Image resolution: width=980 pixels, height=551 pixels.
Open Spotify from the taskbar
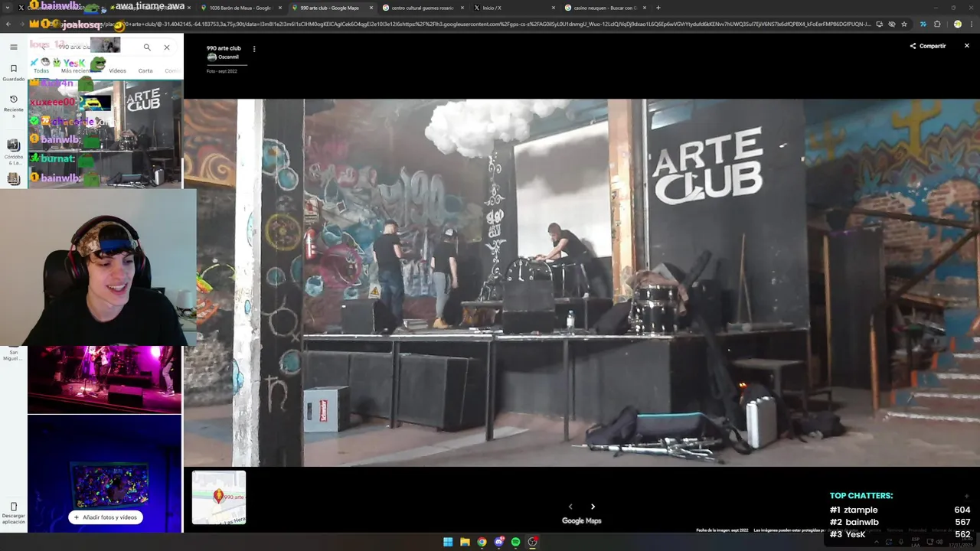tap(516, 542)
